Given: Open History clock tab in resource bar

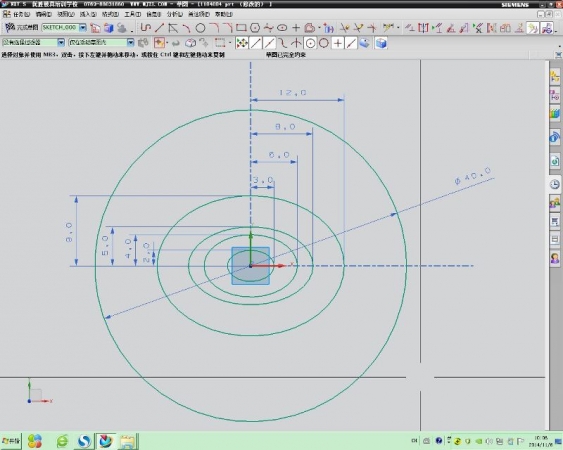Looking at the screenshot, I should [x=555, y=185].
